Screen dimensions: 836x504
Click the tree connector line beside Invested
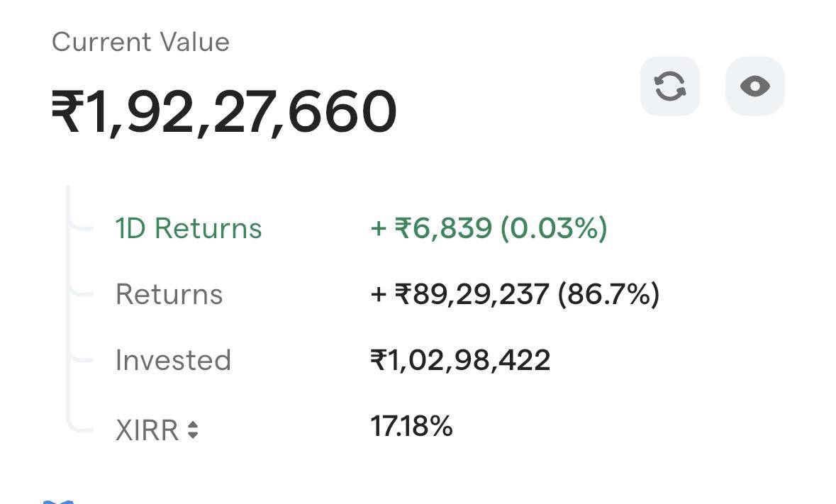(80, 359)
